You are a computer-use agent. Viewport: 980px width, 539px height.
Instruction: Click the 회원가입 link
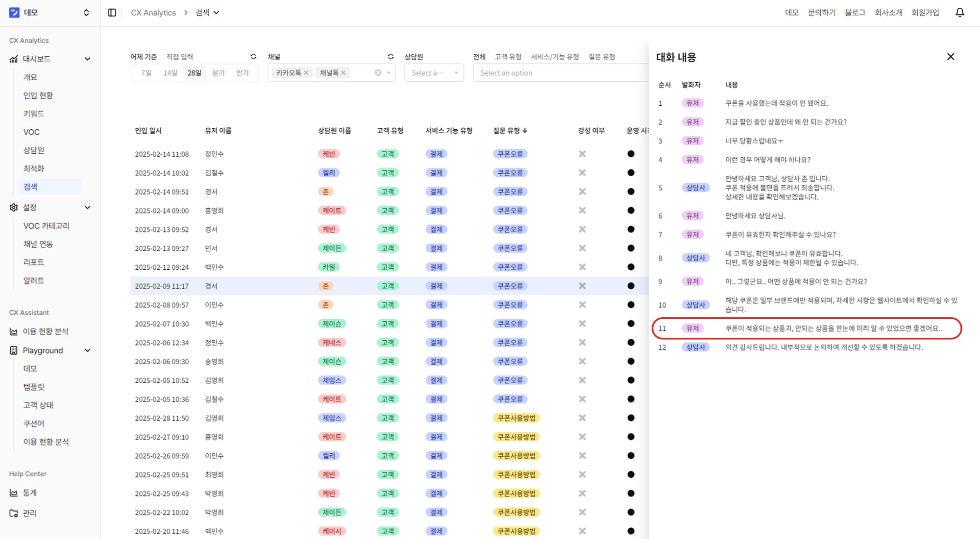(x=926, y=12)
